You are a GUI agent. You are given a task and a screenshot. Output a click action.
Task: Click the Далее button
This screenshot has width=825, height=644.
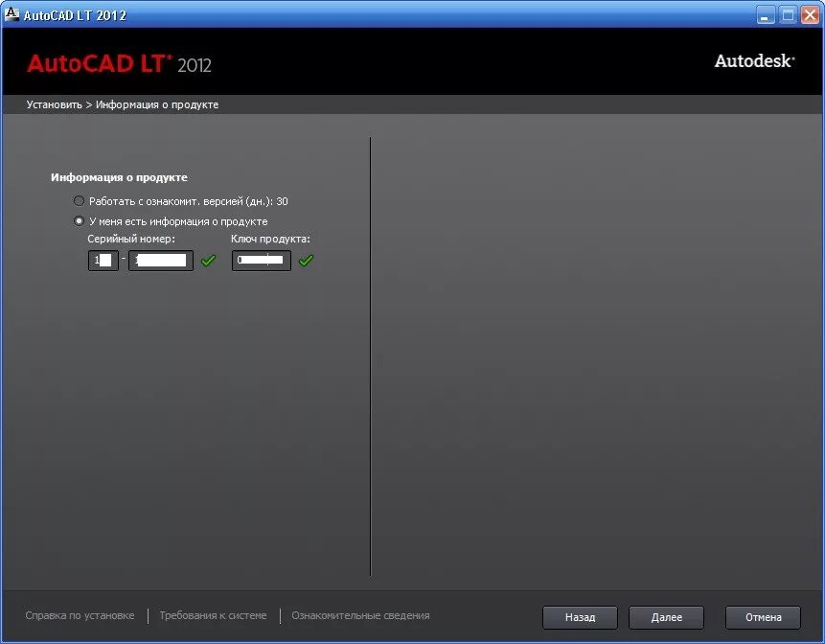[x=666, y=617]
